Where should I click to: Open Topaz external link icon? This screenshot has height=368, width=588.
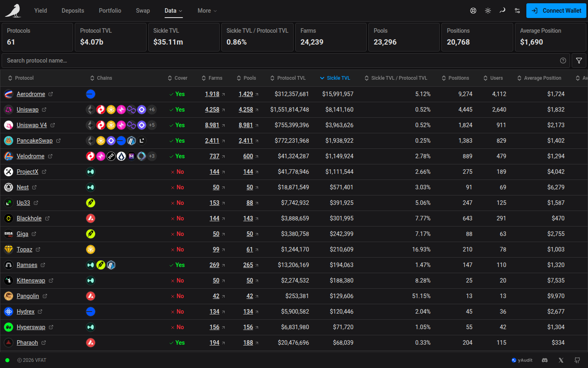click(38, 249)
